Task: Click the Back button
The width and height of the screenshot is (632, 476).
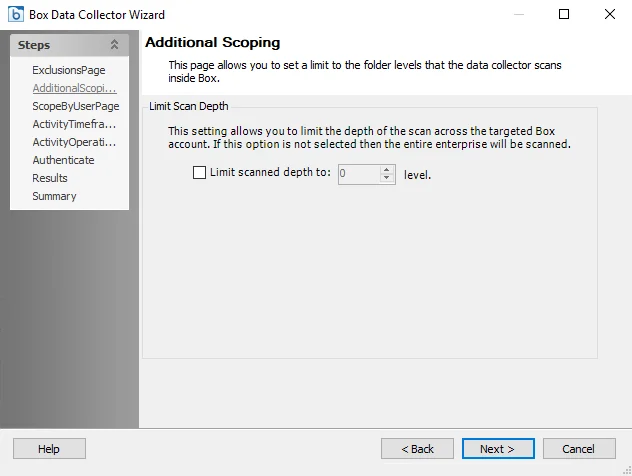Action: click(x=417, y=449)
